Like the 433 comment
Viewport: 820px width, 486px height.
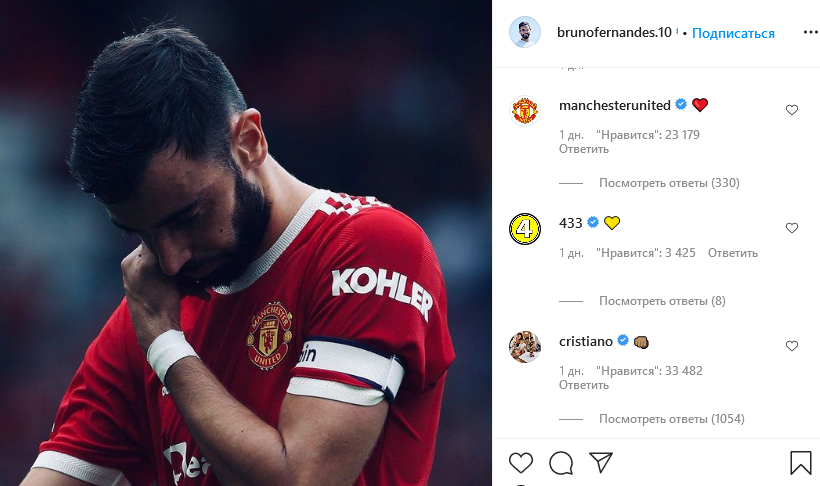pyautogui.click(x=792, y=228)
